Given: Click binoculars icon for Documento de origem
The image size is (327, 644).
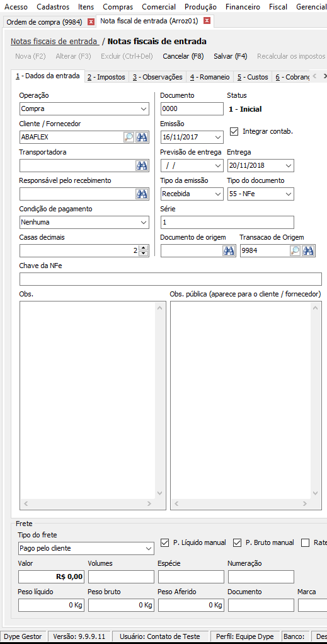Looking at the screenshot, I should [229, 250].
